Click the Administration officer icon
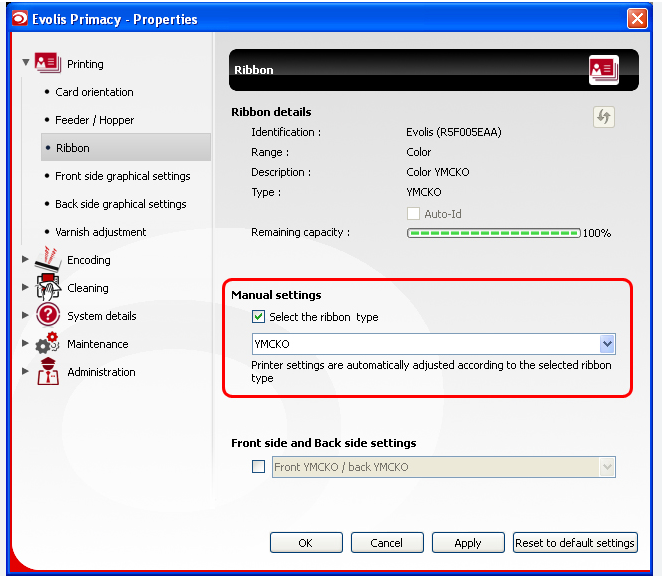Screen dimensions: 662x583 [48, 371]
